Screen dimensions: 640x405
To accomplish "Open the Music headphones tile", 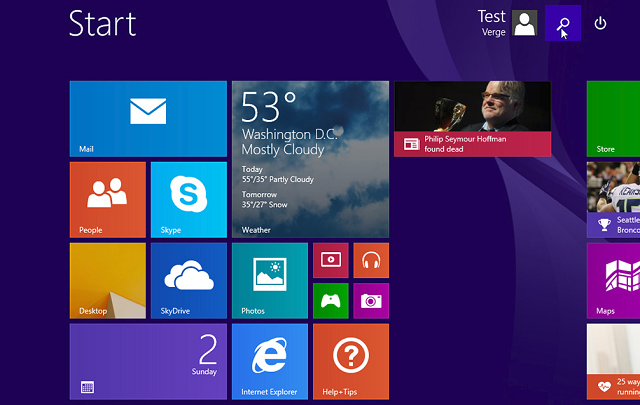I will (371, 260).
